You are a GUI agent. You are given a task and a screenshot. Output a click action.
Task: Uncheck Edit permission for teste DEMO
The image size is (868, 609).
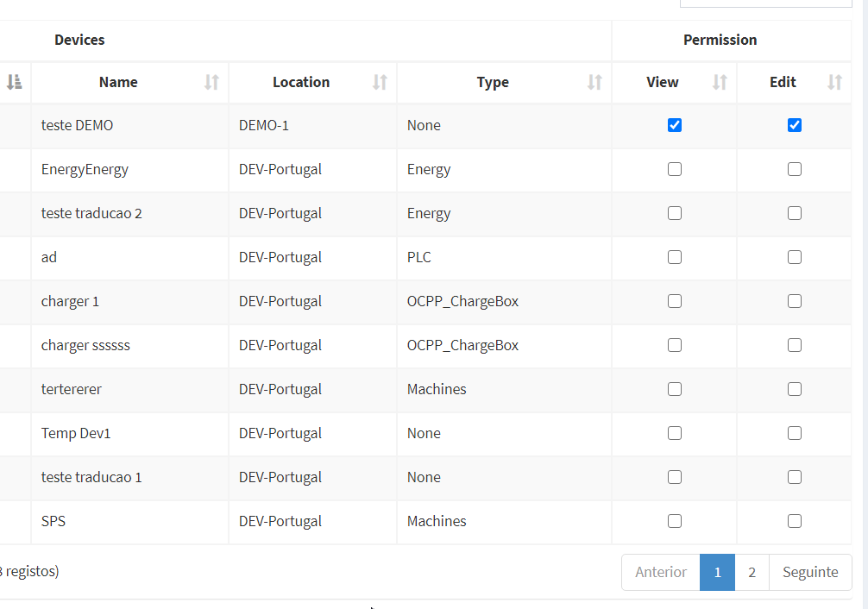[795, 125]
